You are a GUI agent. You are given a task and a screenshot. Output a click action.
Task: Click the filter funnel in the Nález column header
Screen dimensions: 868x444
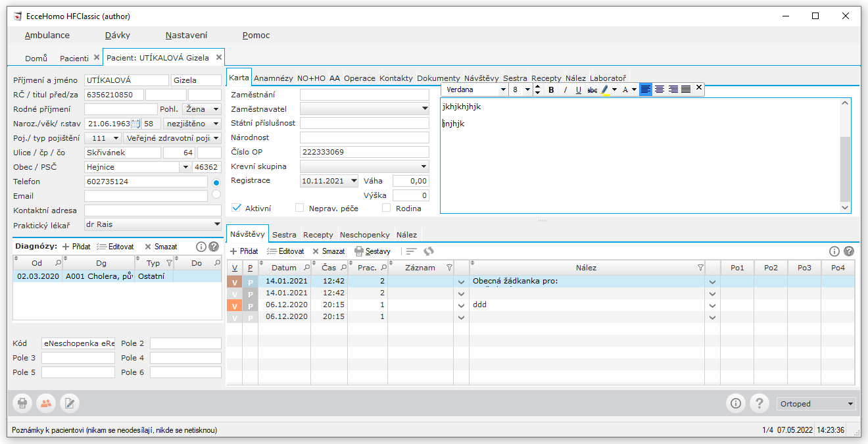700,268
